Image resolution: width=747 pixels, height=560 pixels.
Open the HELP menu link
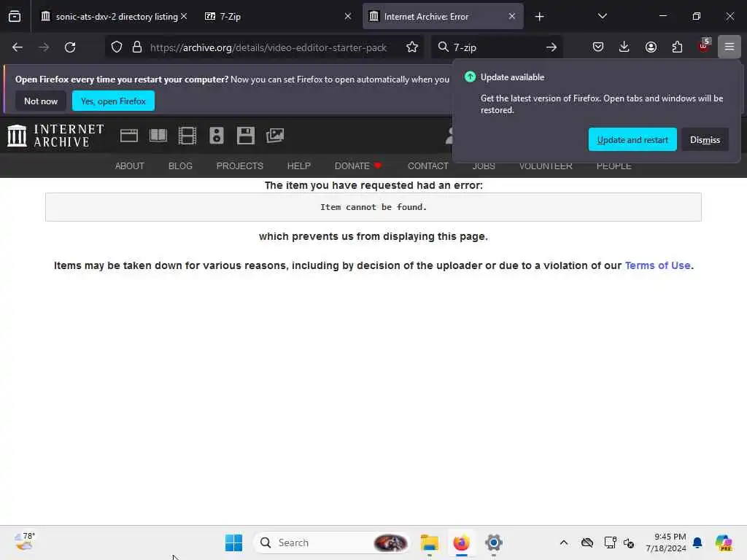tap(298, 166)
